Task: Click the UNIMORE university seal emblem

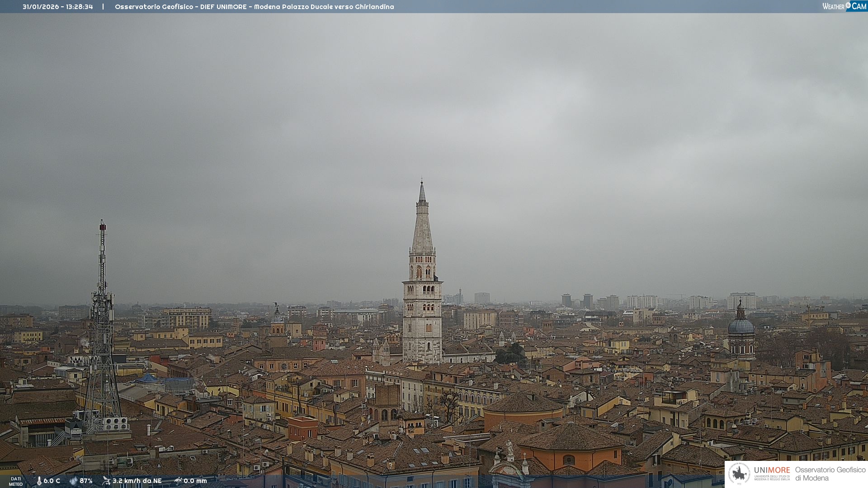Action: (x=739, y=474)
